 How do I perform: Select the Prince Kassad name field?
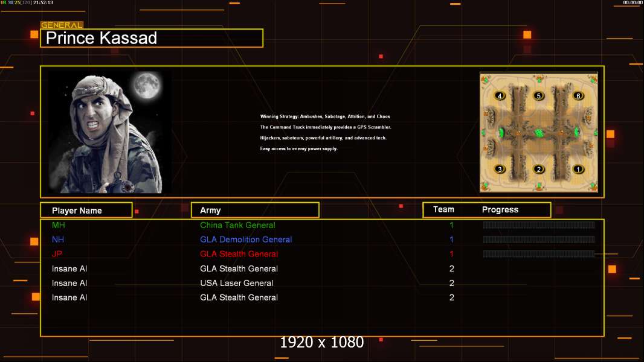click(x=152, y=38)
